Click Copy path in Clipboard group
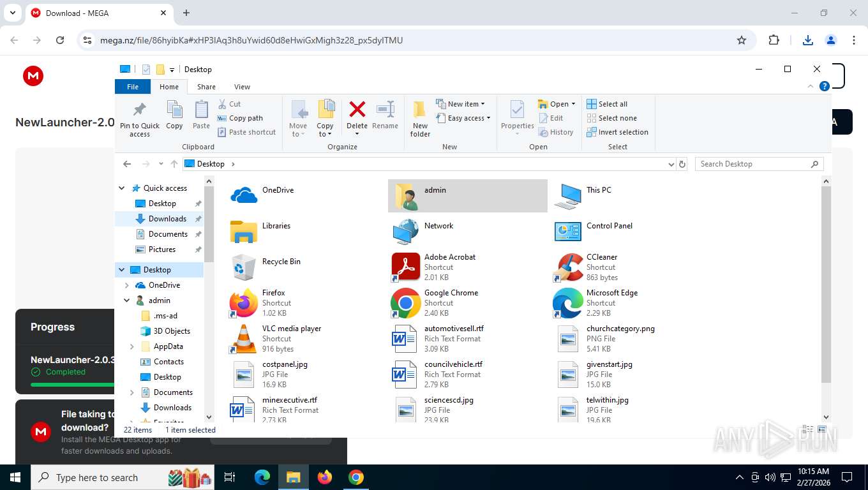 [x=240, y=118]
